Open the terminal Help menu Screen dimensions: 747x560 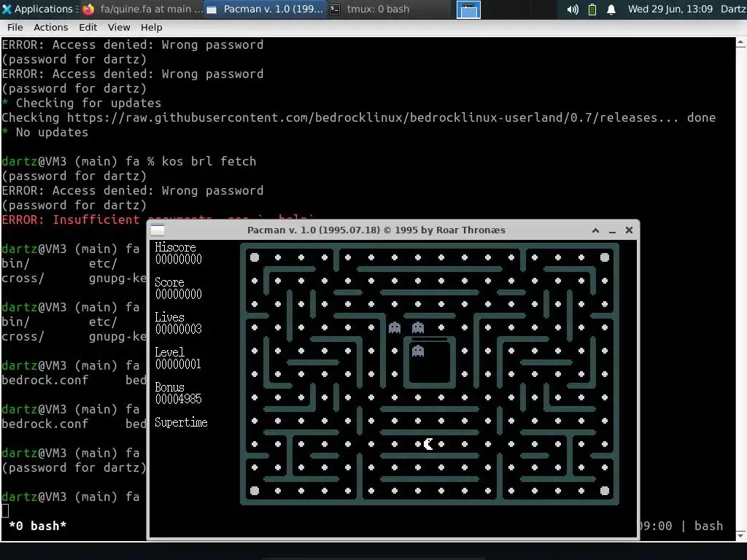[x=151, y=27]
